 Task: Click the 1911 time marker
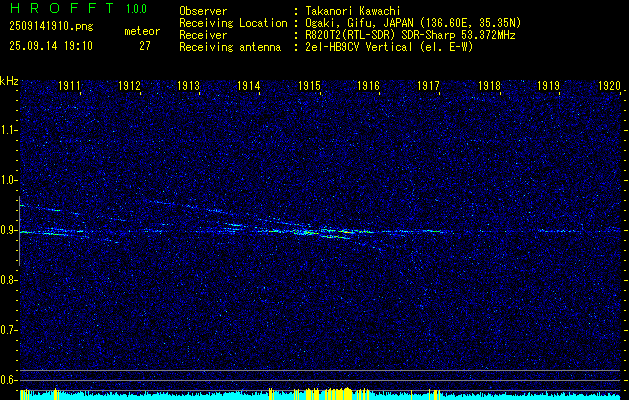click(x=69, y=85)
